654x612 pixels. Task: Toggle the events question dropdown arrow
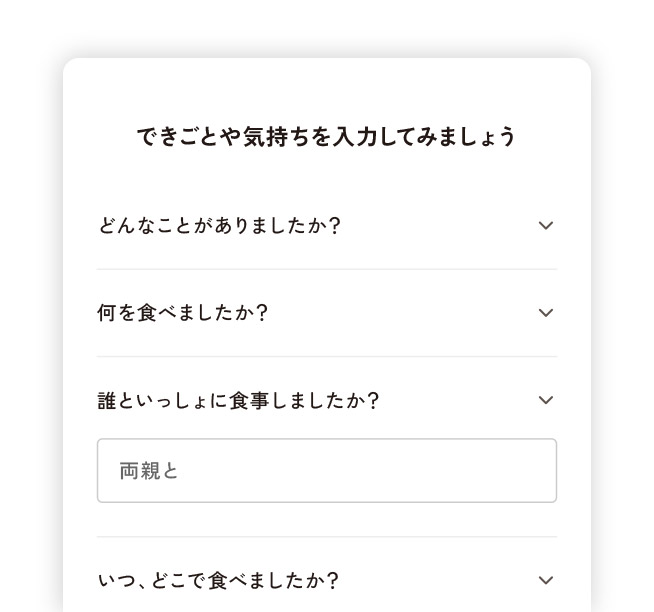click(546, 225)
